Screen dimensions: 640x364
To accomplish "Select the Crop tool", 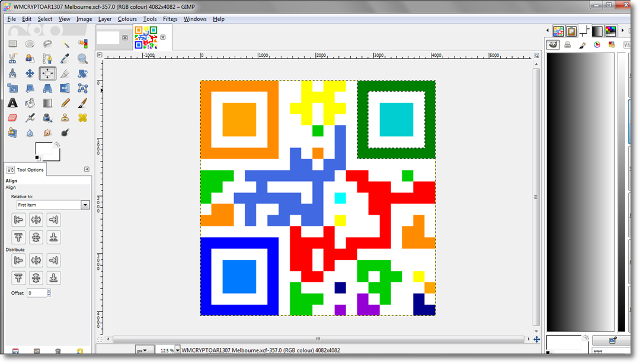I will pos(65,73).
